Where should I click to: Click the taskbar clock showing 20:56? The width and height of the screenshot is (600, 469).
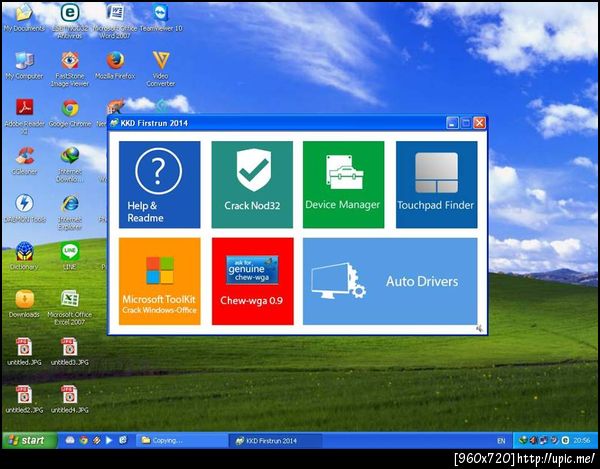click(582, 441)
